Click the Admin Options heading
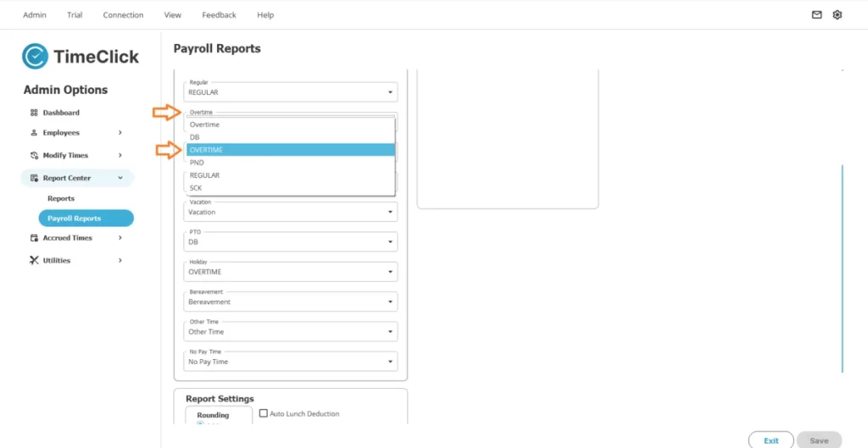Viewport: 868px width, 448px height. coord(66,90)
